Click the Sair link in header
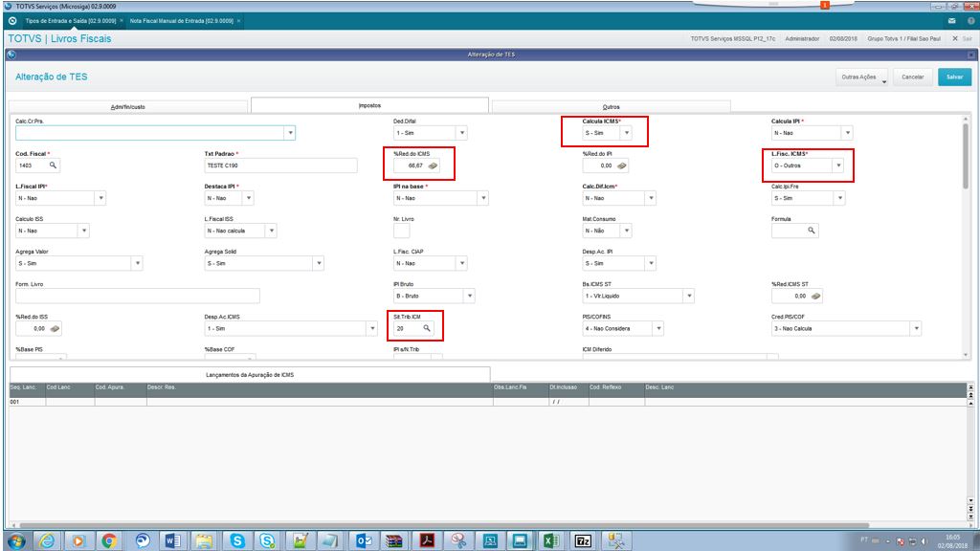Screen dimensions: 980x551 (x=967, y=38)
